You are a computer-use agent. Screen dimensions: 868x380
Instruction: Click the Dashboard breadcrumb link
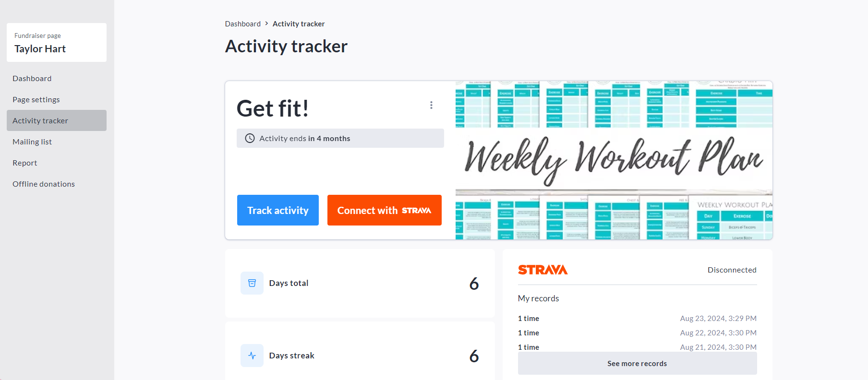pyautogui.click(x=243, y=24)
